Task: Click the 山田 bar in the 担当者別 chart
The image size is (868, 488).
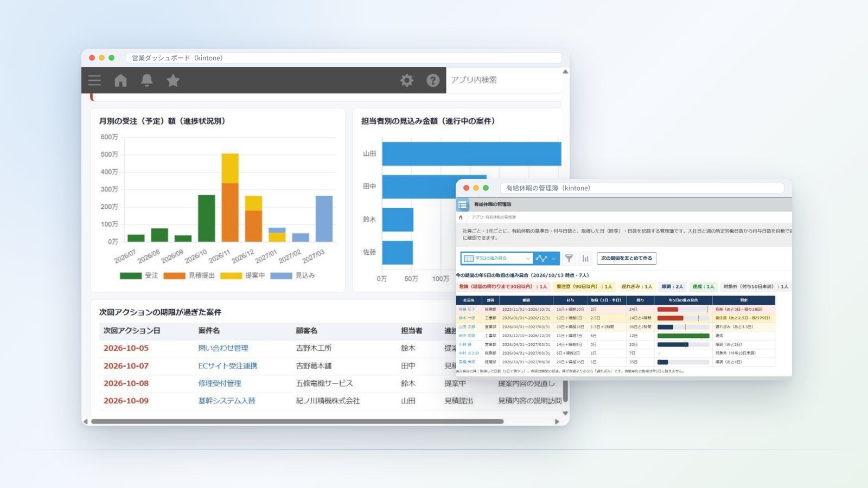Action: tap(471, 153)
